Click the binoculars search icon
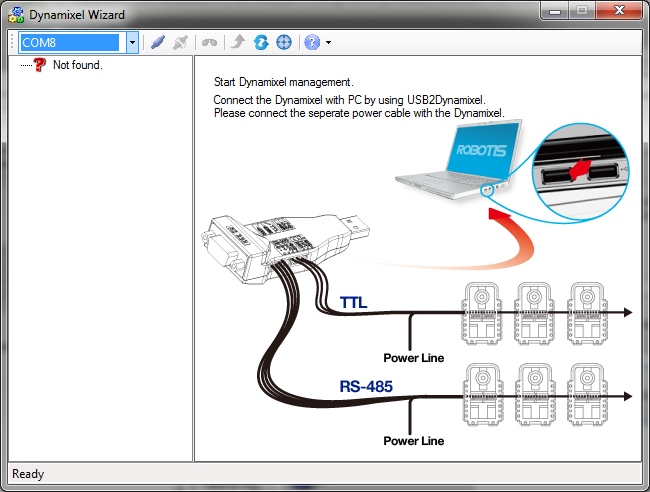650x492 pixels. tap(210, 43)
